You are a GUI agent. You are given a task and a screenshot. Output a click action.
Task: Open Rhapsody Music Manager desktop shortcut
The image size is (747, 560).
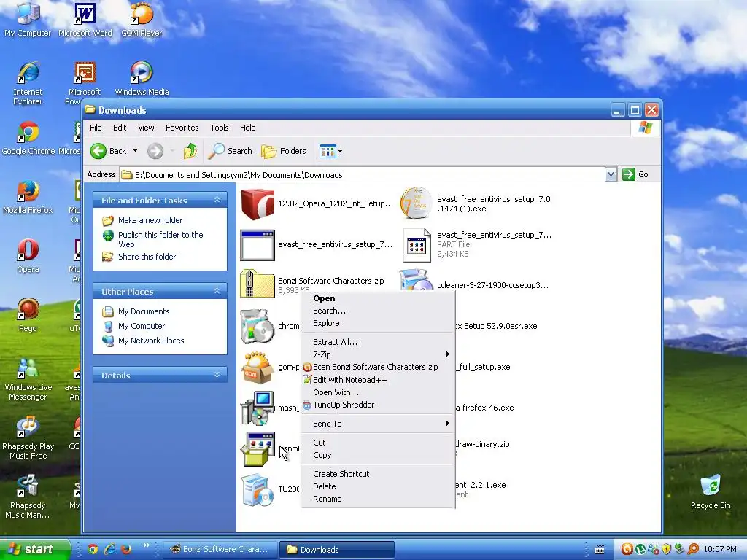click(28, 497)
